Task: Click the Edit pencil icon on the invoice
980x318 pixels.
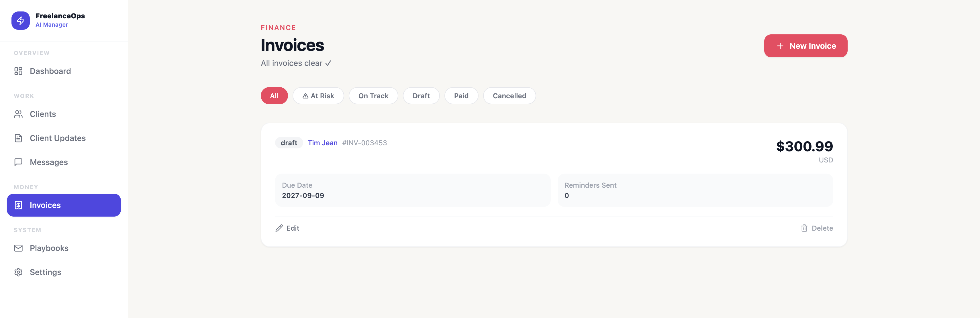Action: click(279, 228)
